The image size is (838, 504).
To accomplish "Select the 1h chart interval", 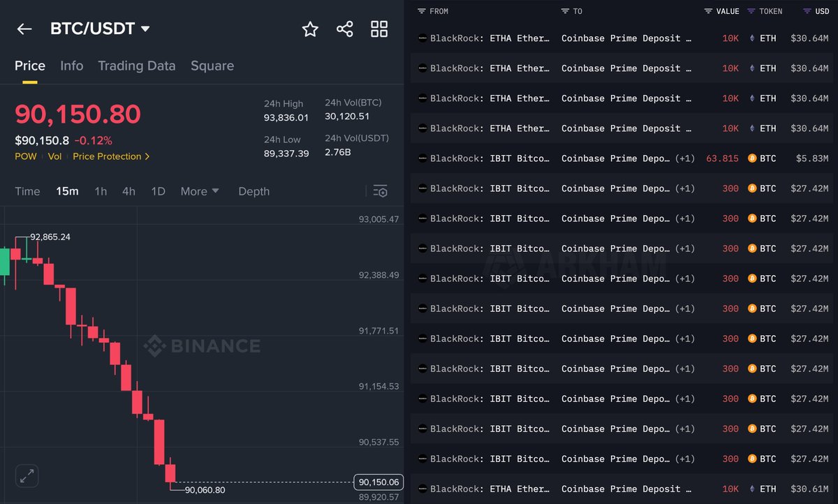I will pyautogui.click(x=101, y=191).
